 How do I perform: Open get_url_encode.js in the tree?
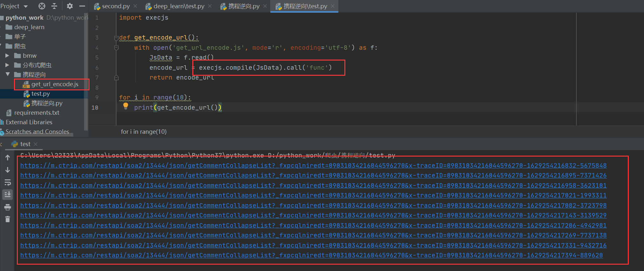[x=55, y=84]
